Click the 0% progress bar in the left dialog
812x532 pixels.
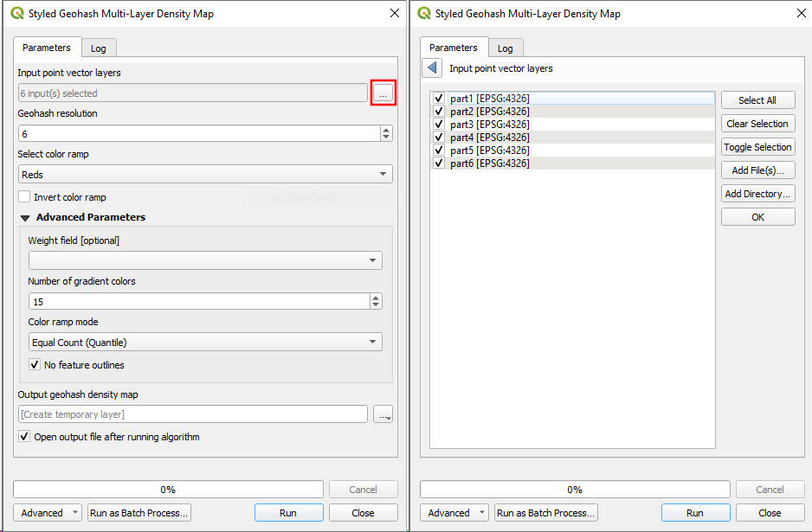[168, 489]
